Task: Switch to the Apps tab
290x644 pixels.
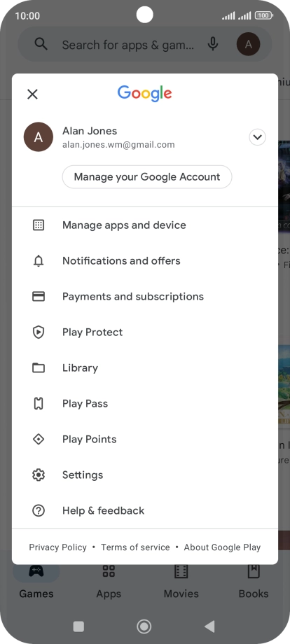Action: pos(109,581)
